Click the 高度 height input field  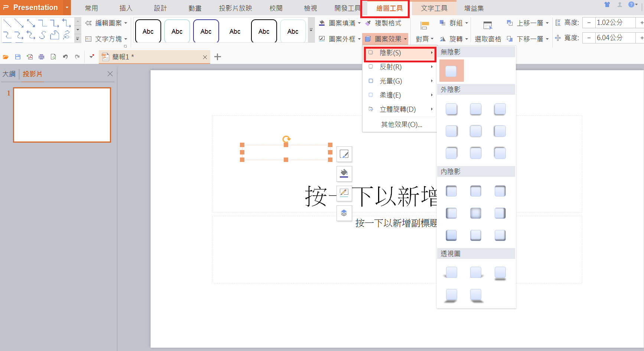[x=615, y=23]
